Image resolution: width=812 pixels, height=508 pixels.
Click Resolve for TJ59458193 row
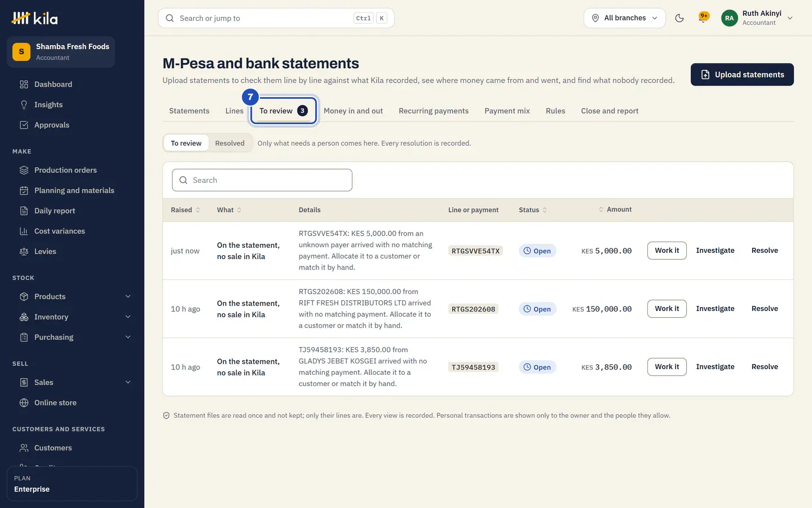point(765,367)
